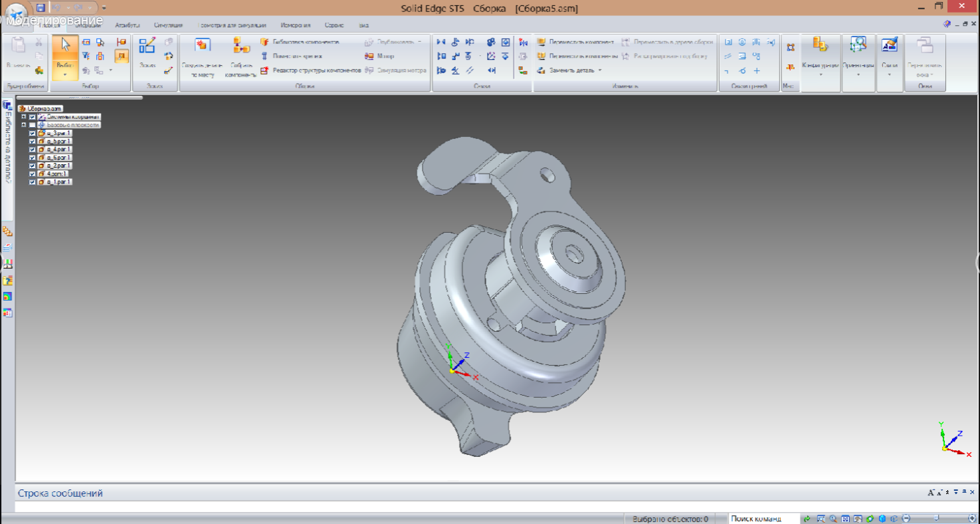Toggle checkbox for a_1.par:1
This screenshot has height=524, width=980.
(x=33, y=182)
